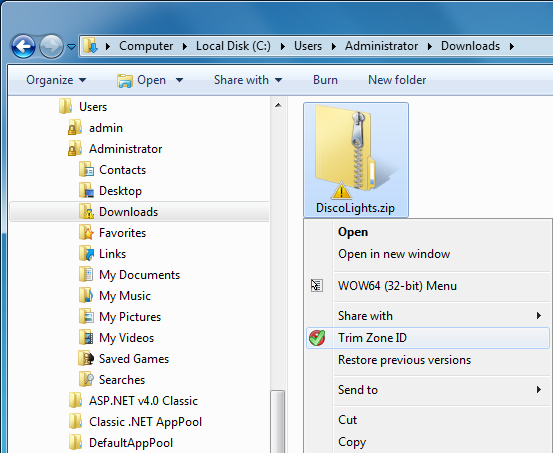The width and height of the screenshot is (553, 453).
Task: Open the Share with toolbar dropdown
Action: pyautogui.click(x=248, y=80)
